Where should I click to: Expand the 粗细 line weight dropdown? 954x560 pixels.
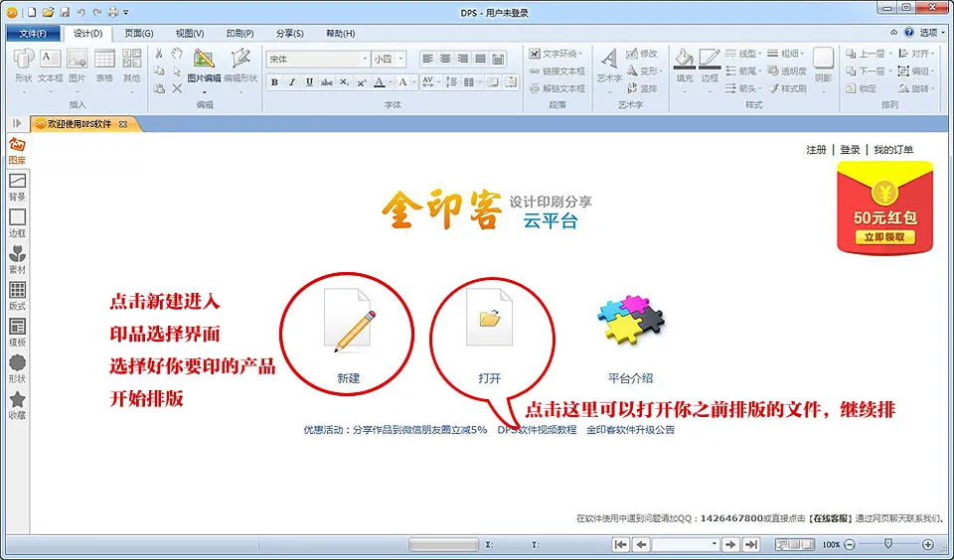click(802, 54)
